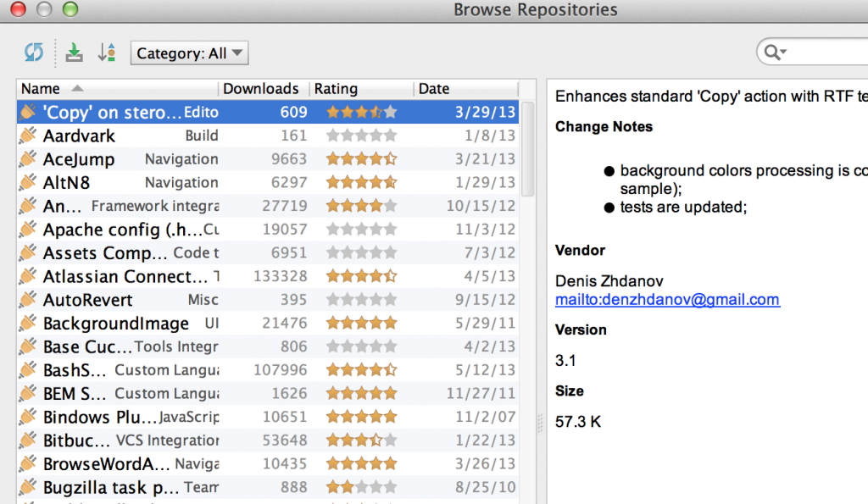Click the Framework integra category text
Screen dimensions: 868x504
click(x=155, y=206)
